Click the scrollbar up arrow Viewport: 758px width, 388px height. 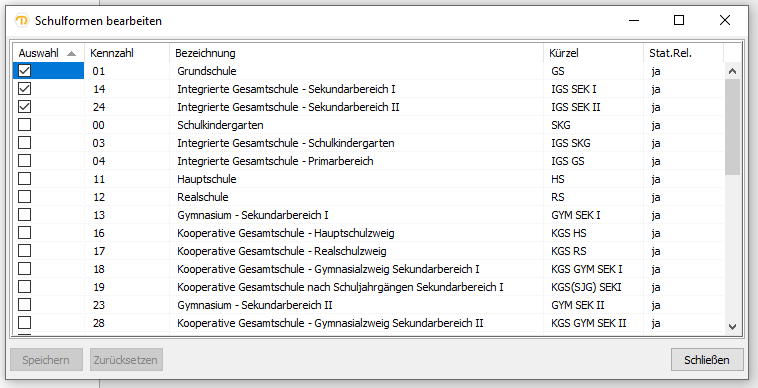(x=732, y=71)
